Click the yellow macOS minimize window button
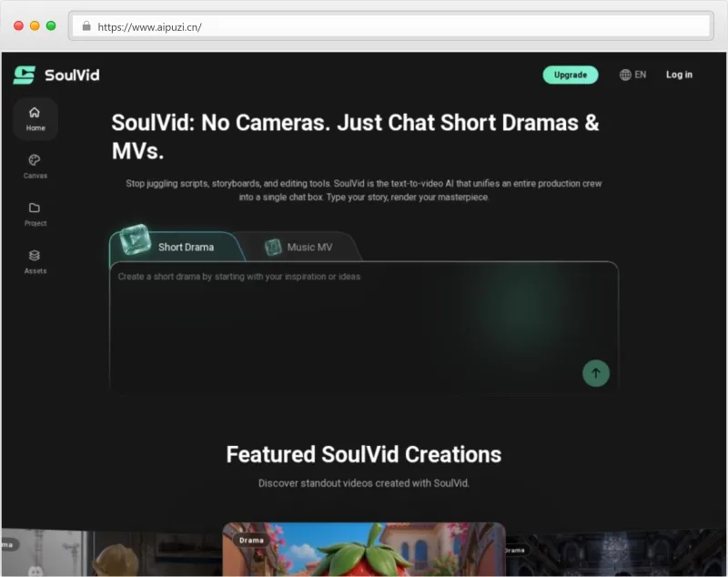The width and height of the screenshot is (728, 577). pyautogui.click(x=35, y=26)
